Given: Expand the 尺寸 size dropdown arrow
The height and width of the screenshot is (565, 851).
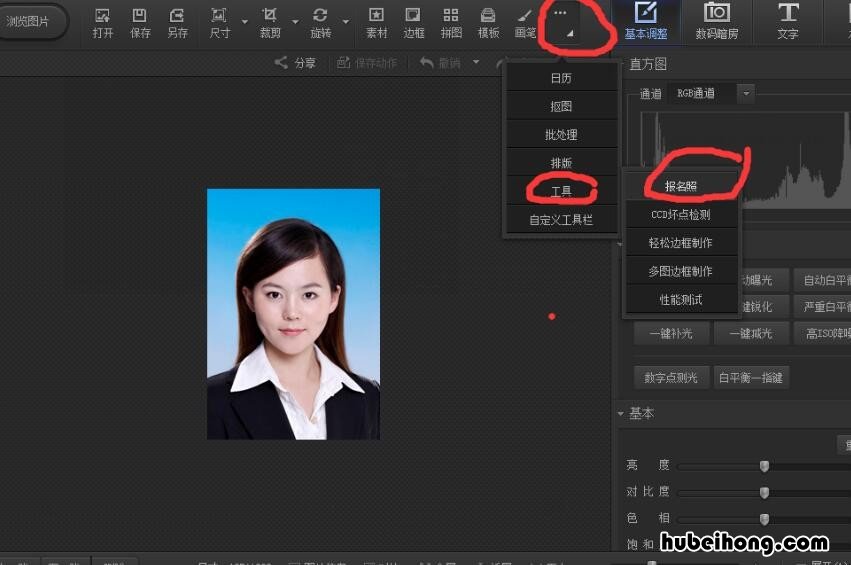Looking at the screenshot, I should [x=244, y=22].
